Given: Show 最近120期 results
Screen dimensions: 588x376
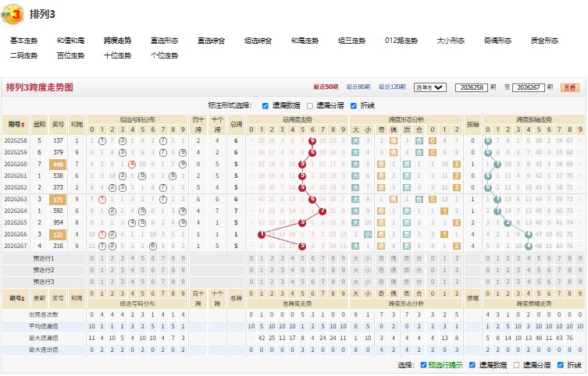Looking at the screenshot, I should tap(392, 87).
